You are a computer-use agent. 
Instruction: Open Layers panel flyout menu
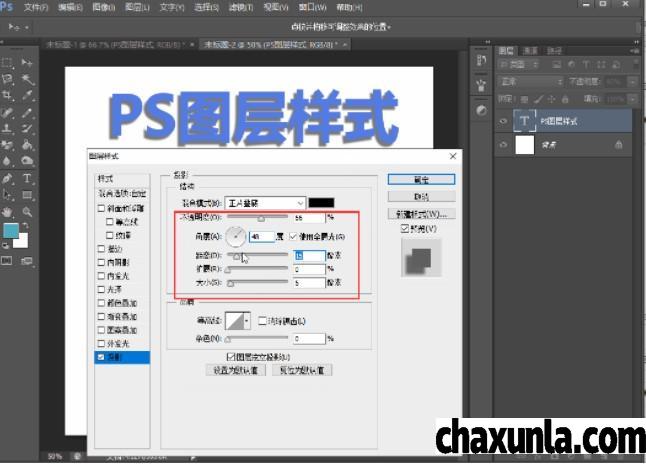pyautogui.click(x=634, y=51)
